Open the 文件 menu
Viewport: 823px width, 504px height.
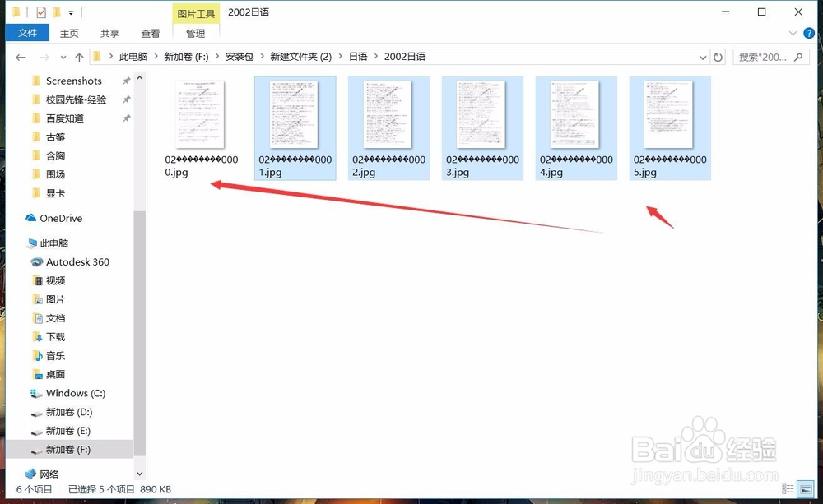(27, 33)
